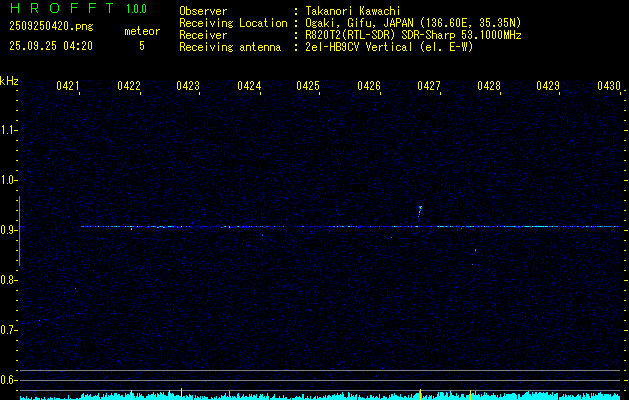629x400 pixels.
Task: Click the 0421 time axis marker
Action: [68, 85]
